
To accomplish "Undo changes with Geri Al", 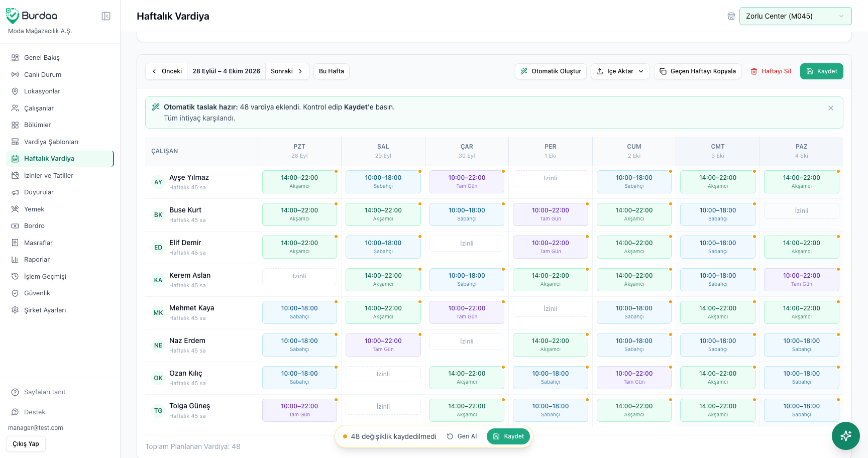I will [x=462, y=436].
